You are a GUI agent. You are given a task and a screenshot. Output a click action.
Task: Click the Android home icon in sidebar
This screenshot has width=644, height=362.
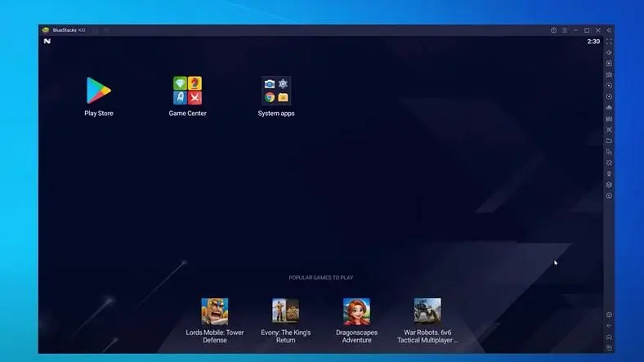click(609, 337)
